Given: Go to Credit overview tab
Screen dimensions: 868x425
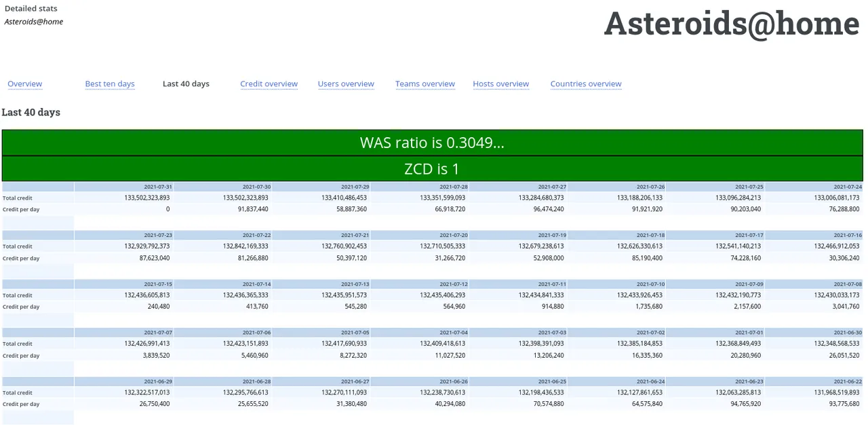Looking at the screenshot, I should [x=269, y=84].
